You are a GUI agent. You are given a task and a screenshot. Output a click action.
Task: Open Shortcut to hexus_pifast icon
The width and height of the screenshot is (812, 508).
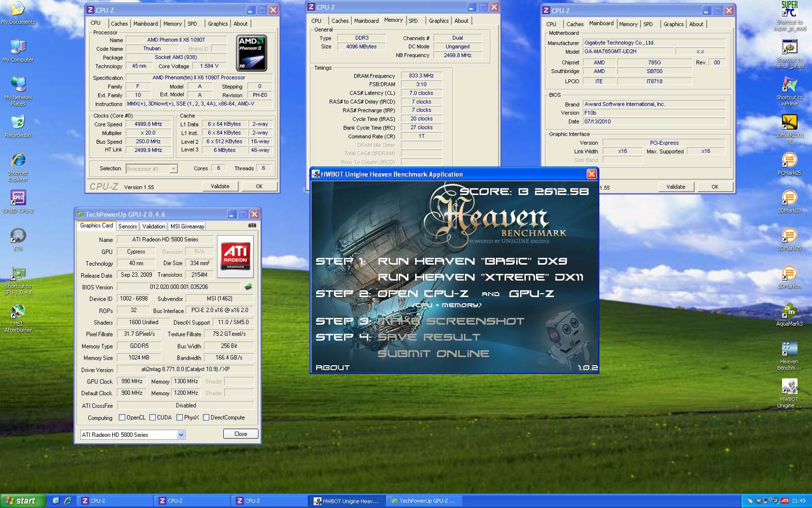[789, 54]
